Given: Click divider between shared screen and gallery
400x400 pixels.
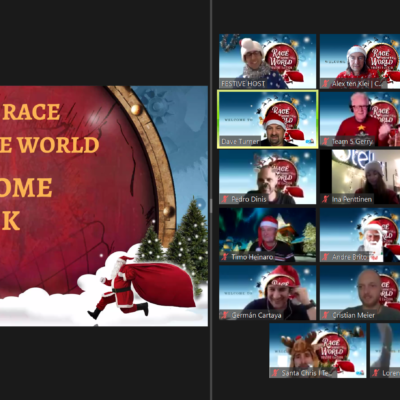Looking at the screenshot, I should (211, 200).
